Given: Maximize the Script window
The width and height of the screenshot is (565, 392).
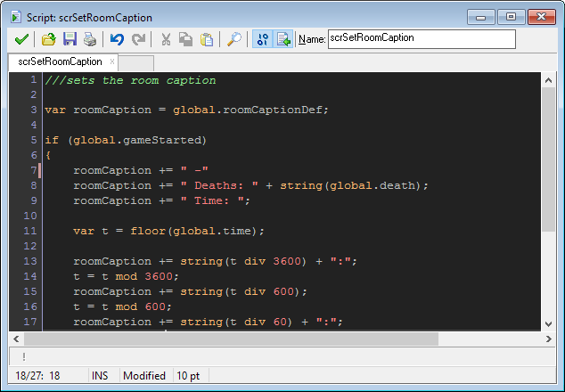Looking at the screenshot, I should coord(512,16).
